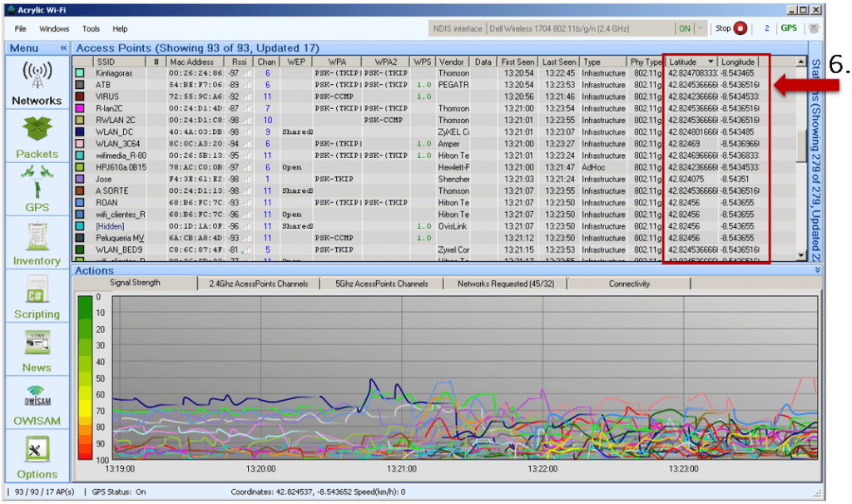852x504 pixels.
Task: Click the Longitude column header
Action: [738, 62]
